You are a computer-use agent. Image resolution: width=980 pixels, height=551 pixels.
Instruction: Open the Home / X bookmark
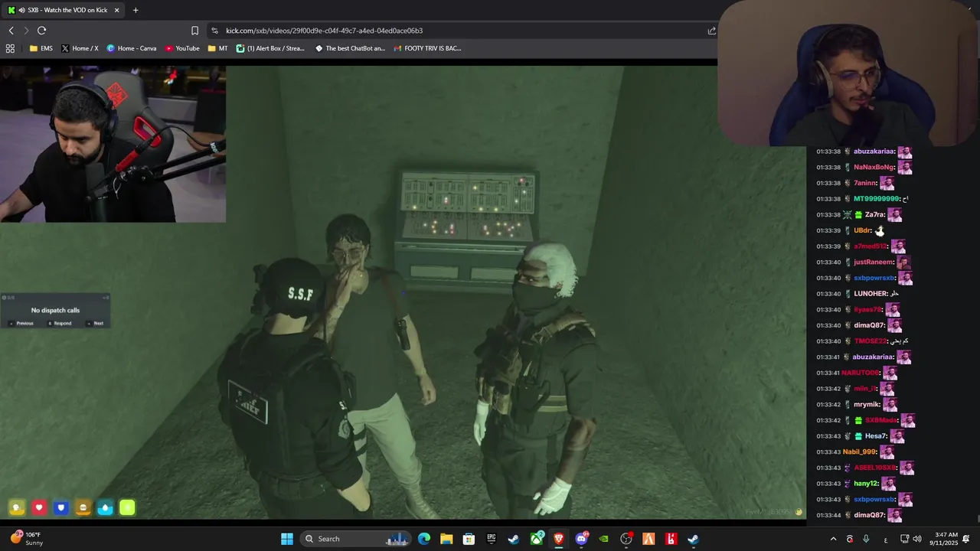(80, 48)
